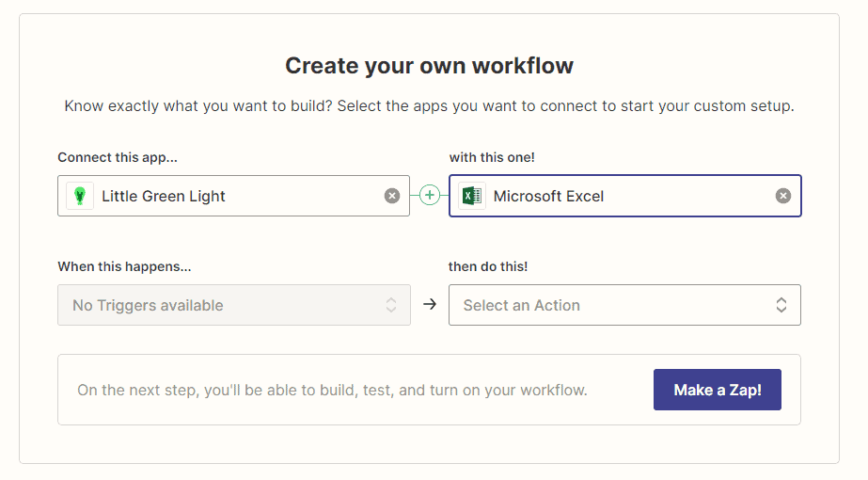Open the Select an Action dropdown
Image resolution: width=868 pixels, height=480 pixels.
pos(624,305)
